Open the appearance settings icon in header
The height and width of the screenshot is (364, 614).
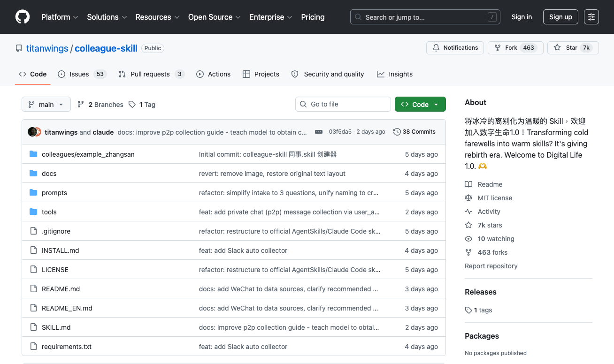click(591, 17)
